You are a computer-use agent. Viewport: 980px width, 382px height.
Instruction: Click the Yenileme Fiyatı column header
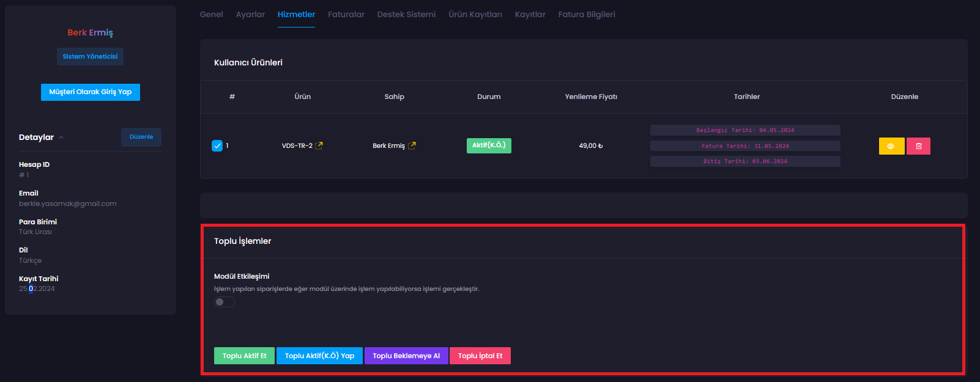[x=591, y=97]
